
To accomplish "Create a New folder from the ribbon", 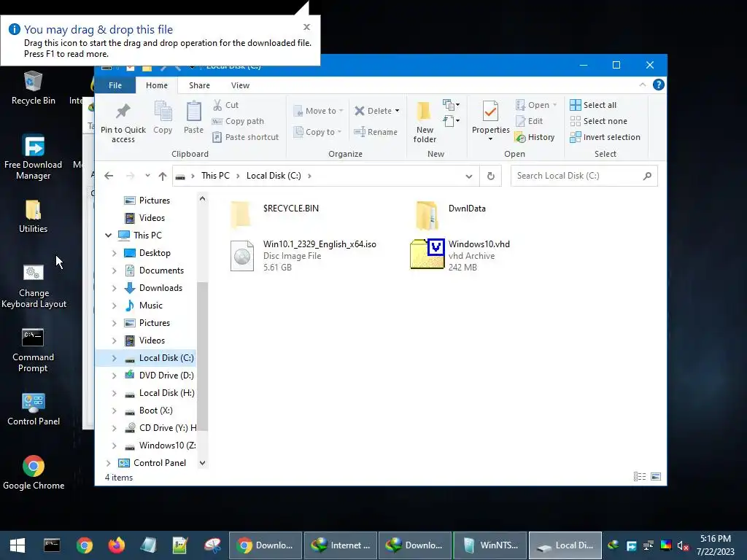I will pos(425,122).
